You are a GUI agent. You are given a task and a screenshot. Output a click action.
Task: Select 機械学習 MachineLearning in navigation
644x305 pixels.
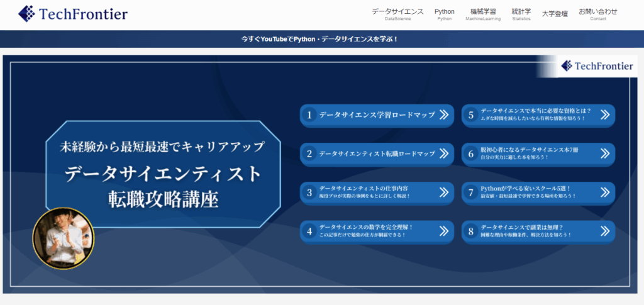[483, 14]
